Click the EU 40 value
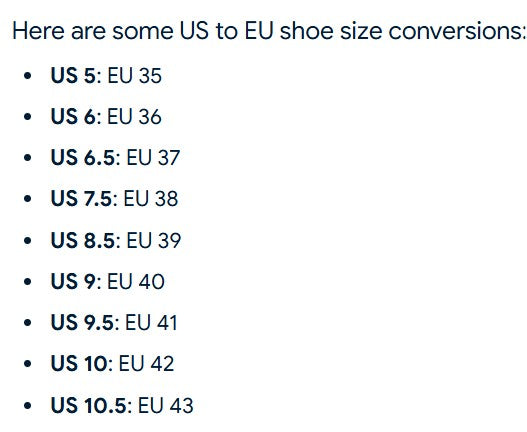This screenshot has height=432, width=527. point(136,281)
